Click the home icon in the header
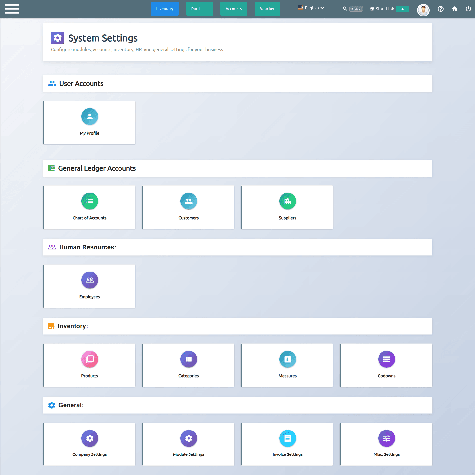This screenshot has width=475, height=476. tap(455, 9)
